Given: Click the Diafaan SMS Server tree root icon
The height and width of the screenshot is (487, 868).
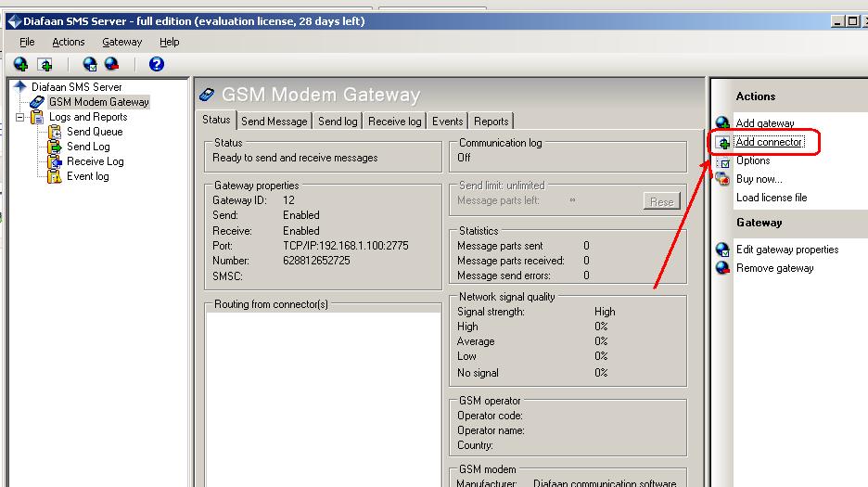Looking at the screenshot, I should [x=20, y=86].
